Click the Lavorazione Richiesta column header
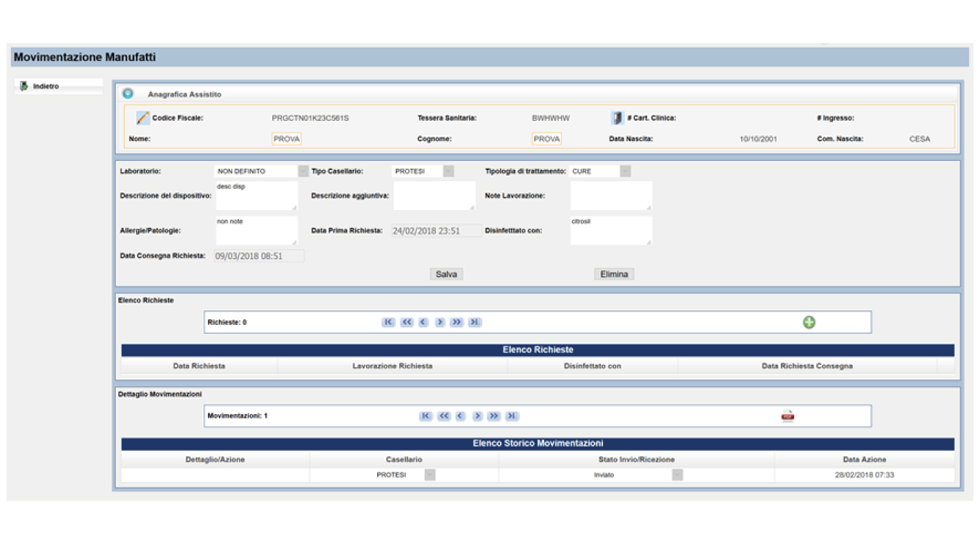Viewport: 980px width, 544px height. (392, 366)
